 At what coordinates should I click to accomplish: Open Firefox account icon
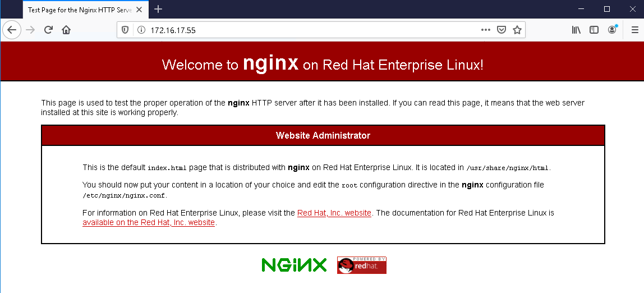[612, 30]
